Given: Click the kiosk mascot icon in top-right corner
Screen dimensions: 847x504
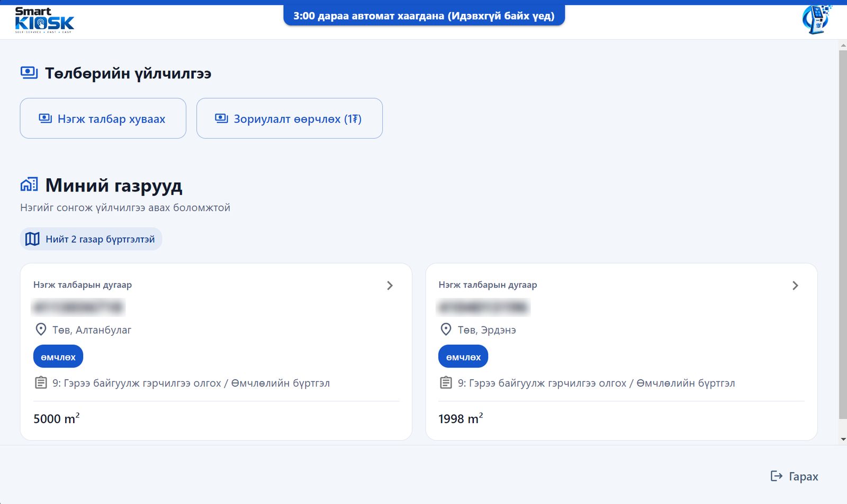Looking at the screenshot, I should pyautogui.click(x=816, y=20).
